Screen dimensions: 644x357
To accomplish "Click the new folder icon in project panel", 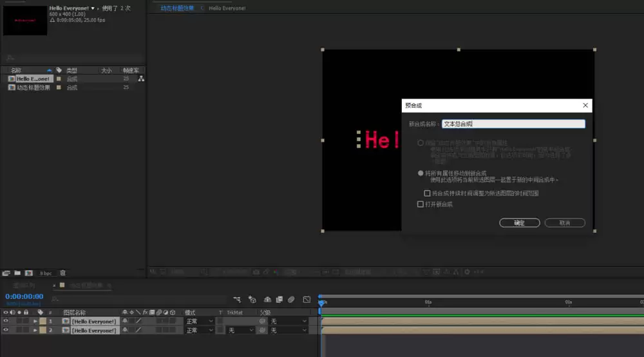I will pyautogui.click(x=17, y=273).
